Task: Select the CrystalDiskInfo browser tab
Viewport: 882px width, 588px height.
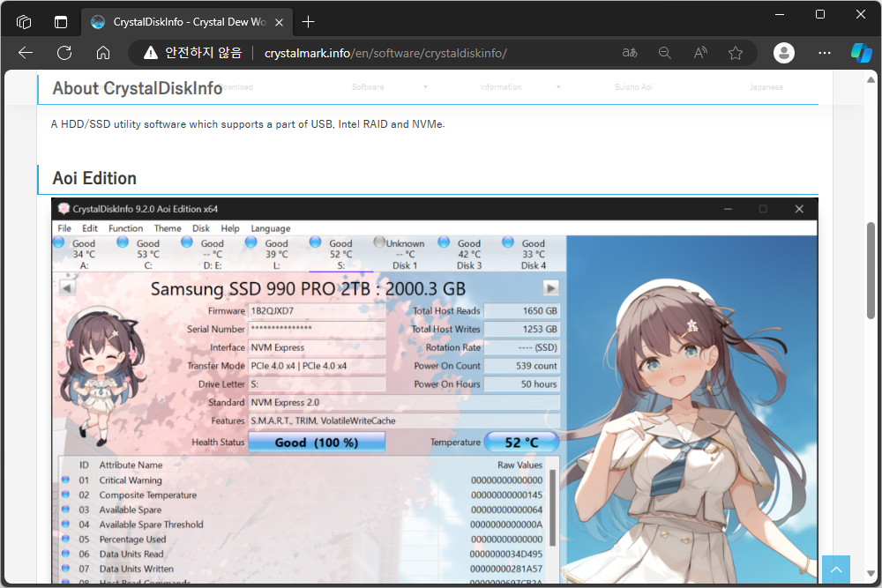Action: (x=189, y=22)
